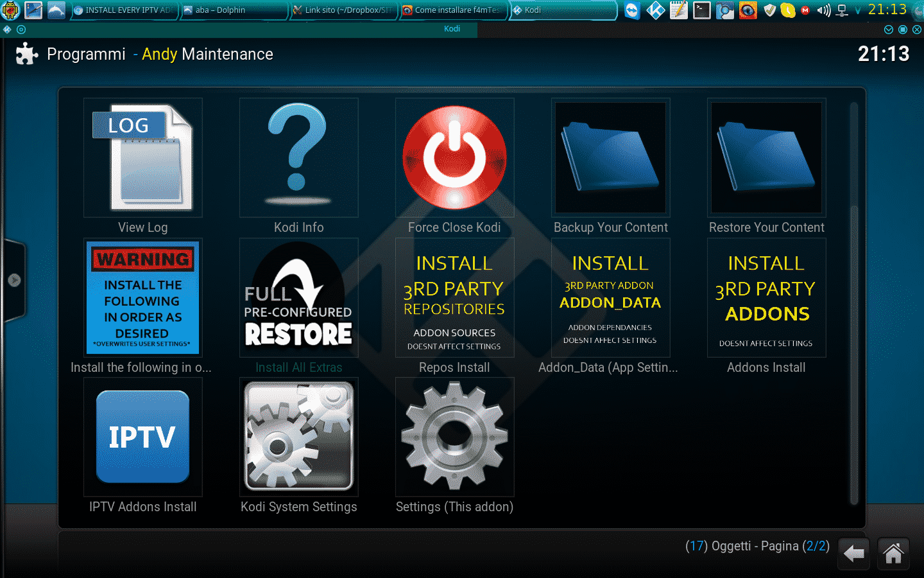Open Repos Install tile

pyautogui.click(x=455, y=298)
